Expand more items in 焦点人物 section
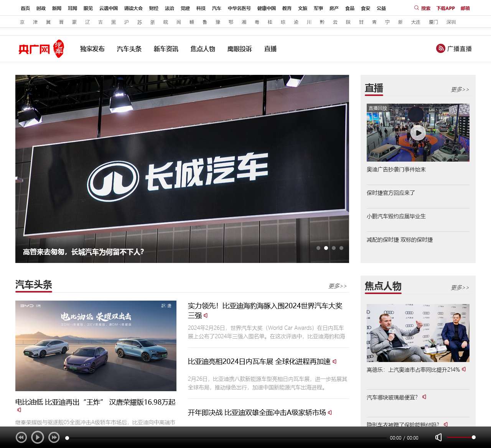 [460, 288]
